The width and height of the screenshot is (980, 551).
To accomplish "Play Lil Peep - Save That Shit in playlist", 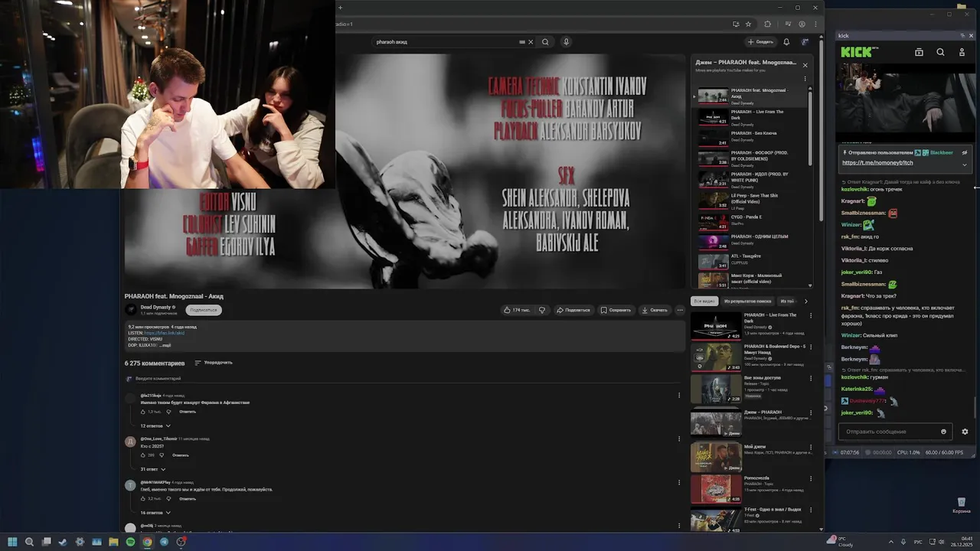I will coord(750,201).
